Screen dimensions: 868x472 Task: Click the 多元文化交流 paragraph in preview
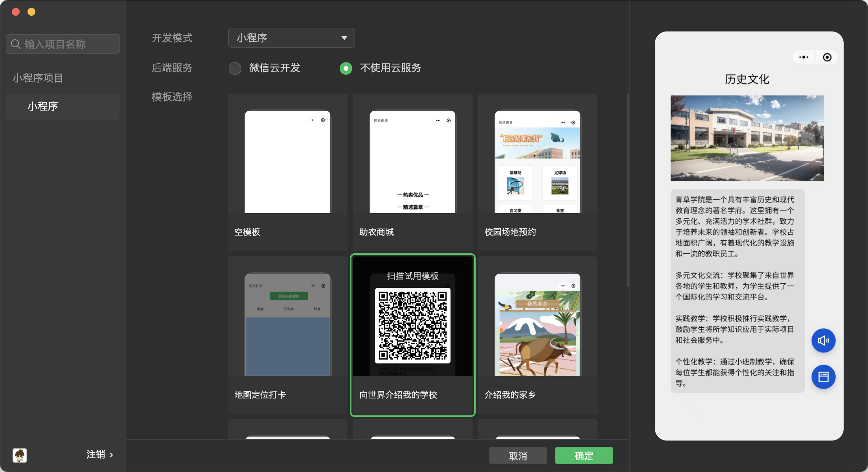[735, 286]
